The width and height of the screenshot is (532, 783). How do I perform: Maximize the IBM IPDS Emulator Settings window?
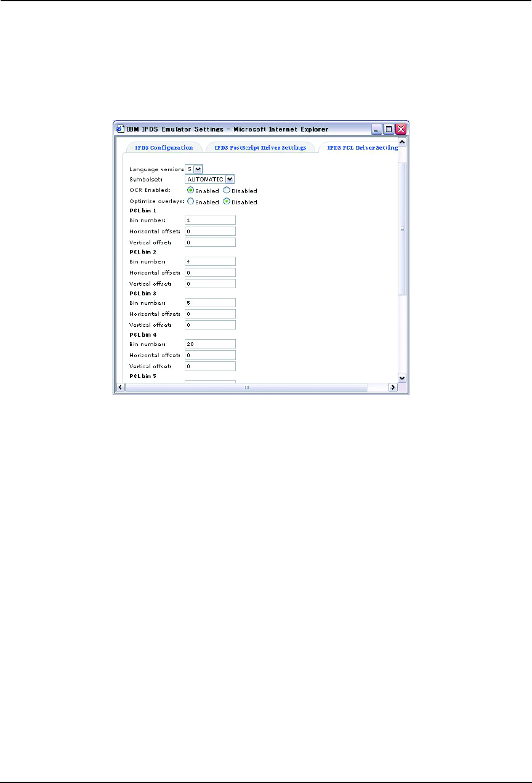(389, 129)
